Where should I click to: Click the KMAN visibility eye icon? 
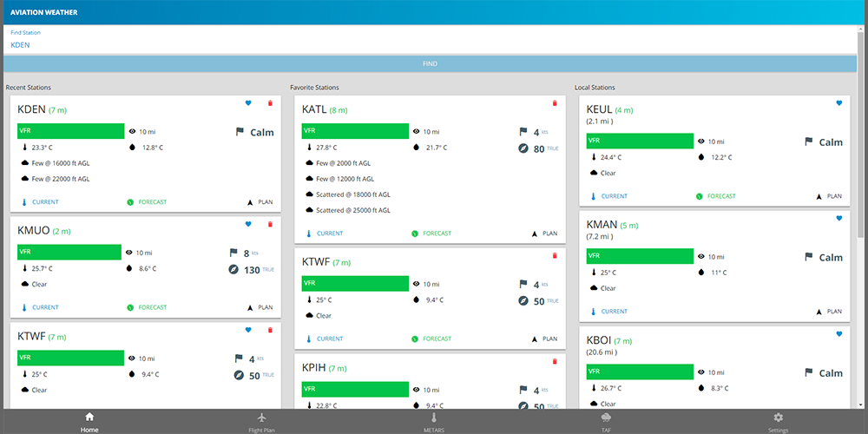701,257
